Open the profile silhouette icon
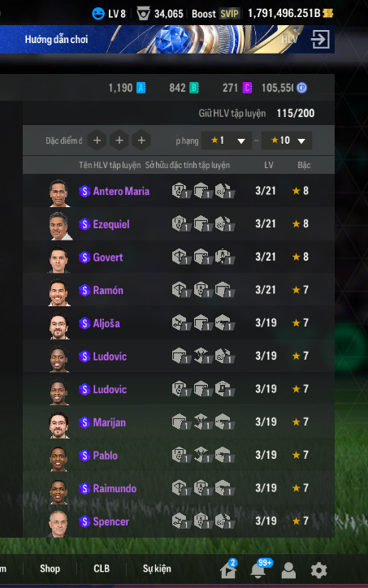368x588 pixels. pyautogui.click(x=288, y=570)
